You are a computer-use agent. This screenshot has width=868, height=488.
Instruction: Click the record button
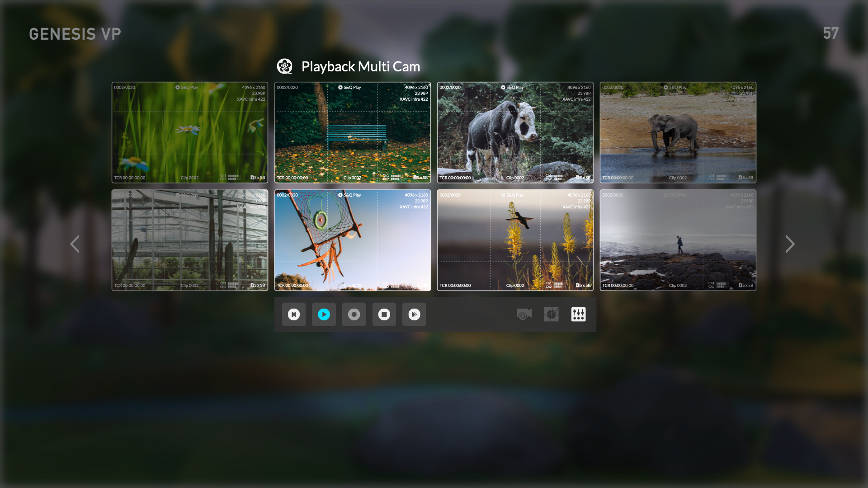(354, 314)
